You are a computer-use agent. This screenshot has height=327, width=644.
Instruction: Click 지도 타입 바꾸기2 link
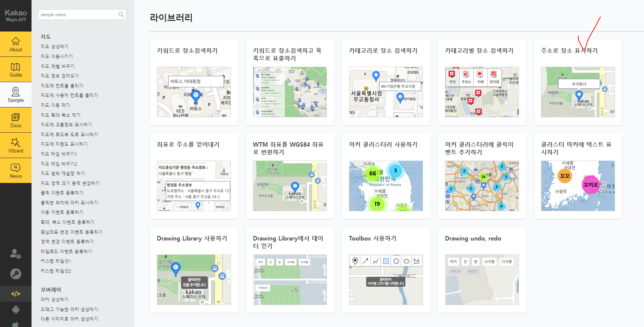[59, 164]
